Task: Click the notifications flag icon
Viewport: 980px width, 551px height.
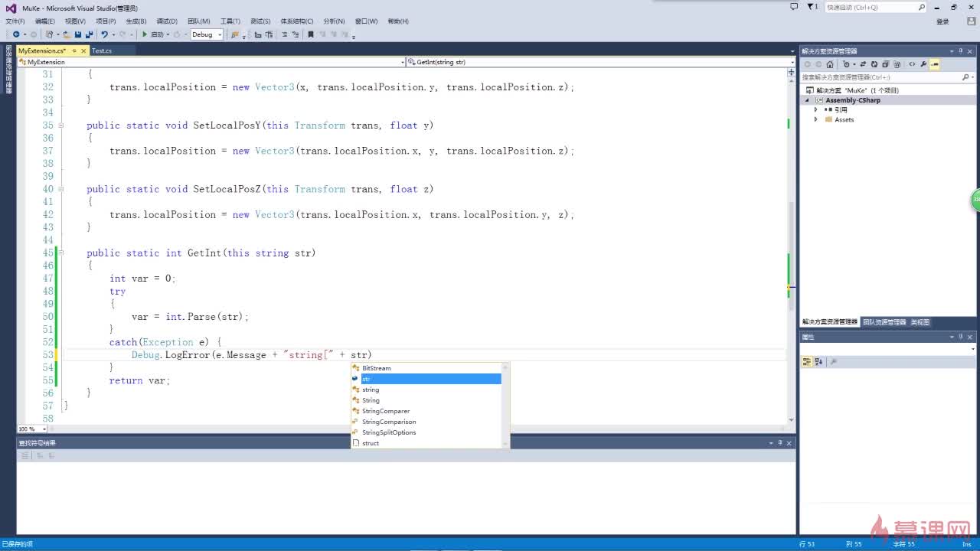Action: [x=812, y=7]
